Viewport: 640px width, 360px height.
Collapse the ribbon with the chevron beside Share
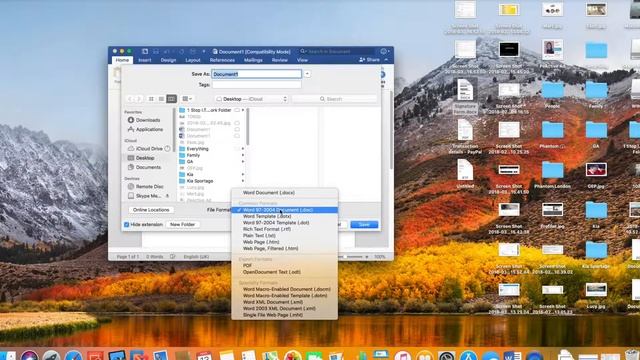pyautogui.click(x=386, y=60)
